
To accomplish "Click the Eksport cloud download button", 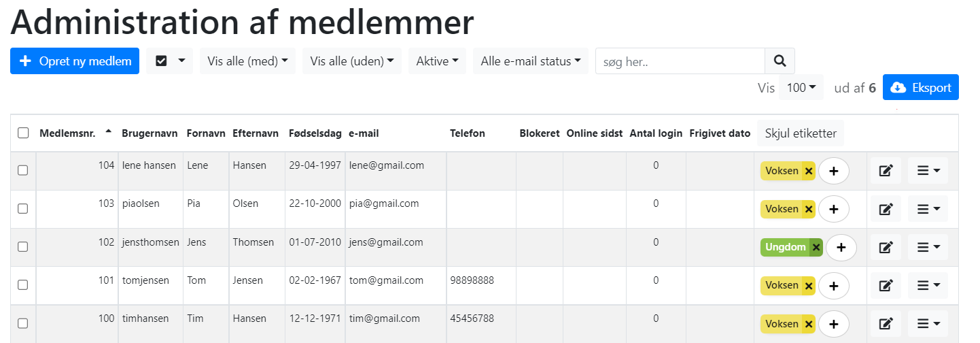I will pos(921,87).
